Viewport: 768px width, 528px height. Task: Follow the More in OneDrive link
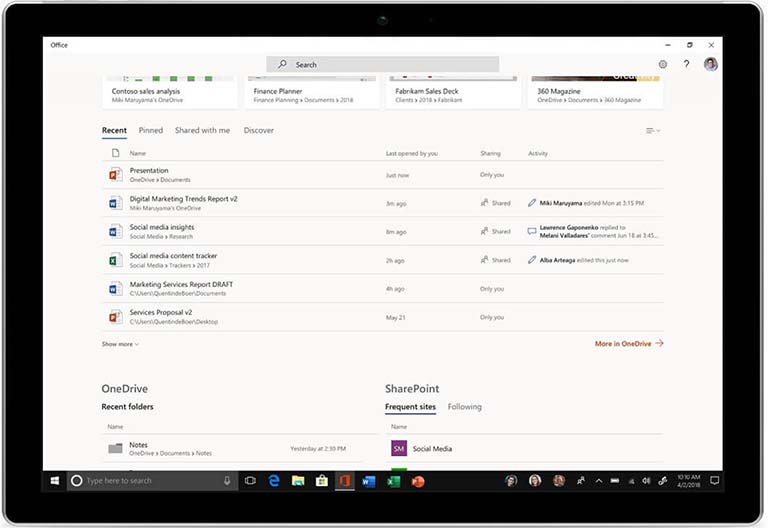[629, 344]
